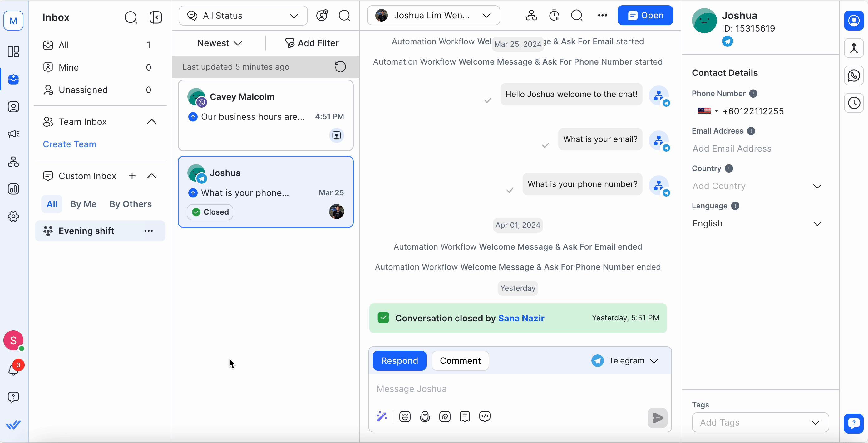
Task: Collapse the Custom Inbox section
Action: [x=152, y=176]
